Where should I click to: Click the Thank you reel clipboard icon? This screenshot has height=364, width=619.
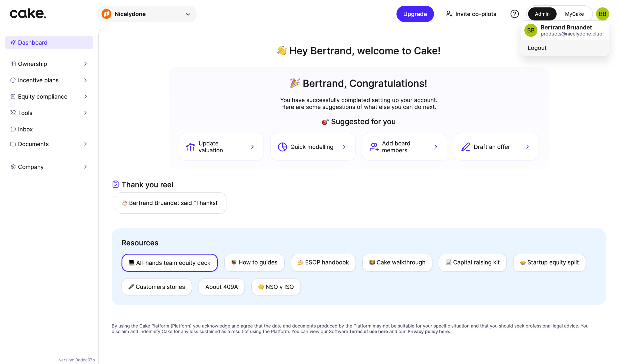click(116, 184)
